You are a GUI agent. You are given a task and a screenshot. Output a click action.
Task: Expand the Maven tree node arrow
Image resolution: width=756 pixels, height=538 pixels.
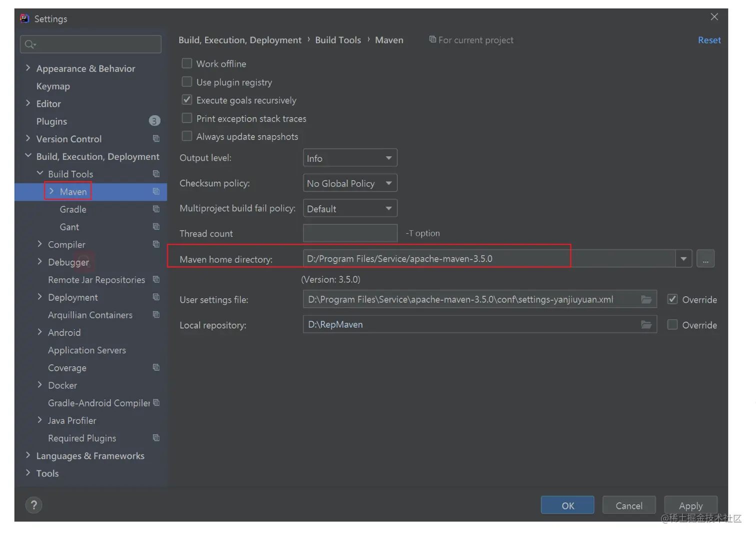point(51,191)
